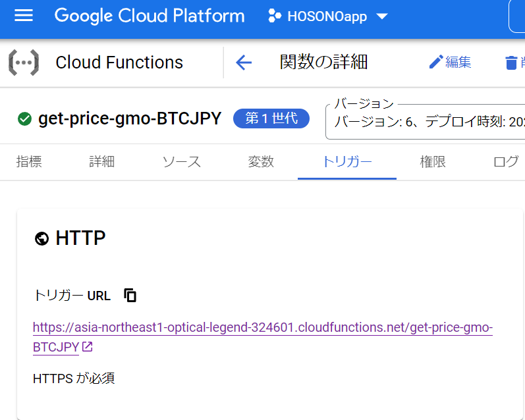Open the HOSONOapp project selector

tap(328, 16)
